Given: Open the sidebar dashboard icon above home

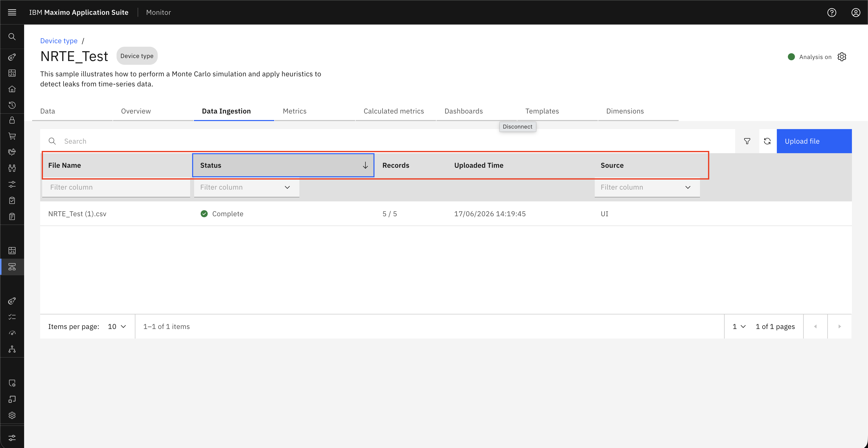Looking at the screenshot, I should pos(12,73).
